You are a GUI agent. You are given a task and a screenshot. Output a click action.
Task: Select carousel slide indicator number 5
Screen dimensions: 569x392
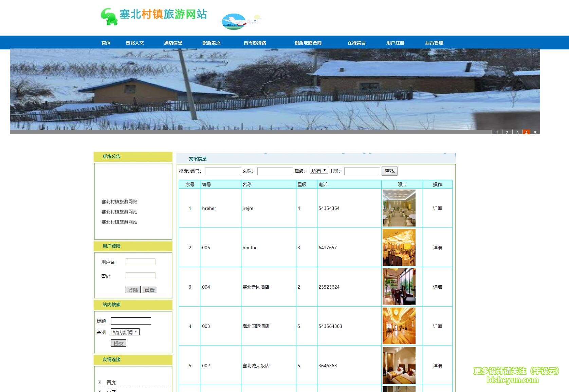click(536, 133)
